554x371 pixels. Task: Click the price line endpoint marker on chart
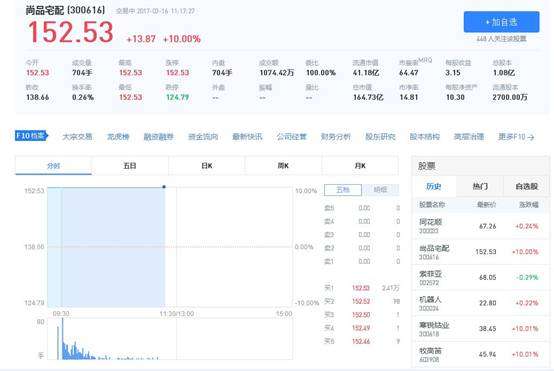(x=164, y=187)
